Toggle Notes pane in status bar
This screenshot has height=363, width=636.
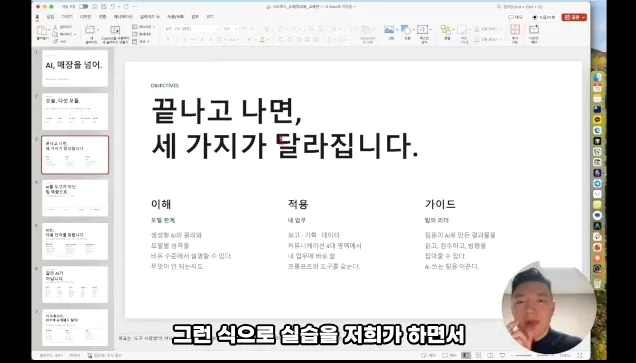(x=428, y=355)
